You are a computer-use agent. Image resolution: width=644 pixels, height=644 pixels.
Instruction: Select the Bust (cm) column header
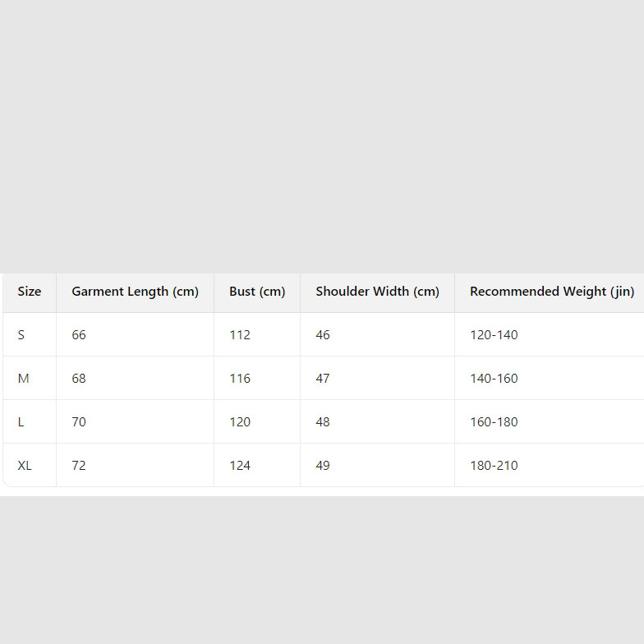(x=257, y=292)
